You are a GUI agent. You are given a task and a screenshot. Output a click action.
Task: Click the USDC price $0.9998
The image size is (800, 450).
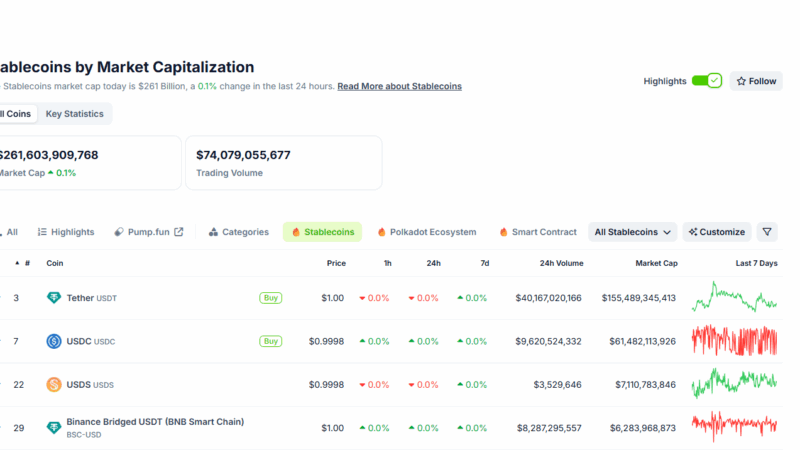(x=327, y=341)
